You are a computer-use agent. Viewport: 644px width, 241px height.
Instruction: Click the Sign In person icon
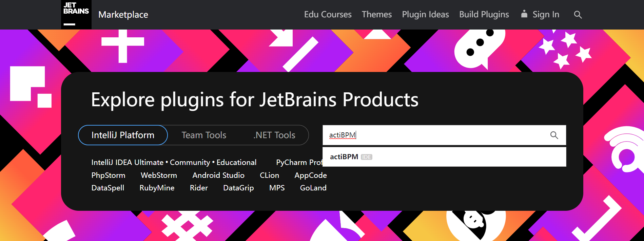tap(524, 14)
